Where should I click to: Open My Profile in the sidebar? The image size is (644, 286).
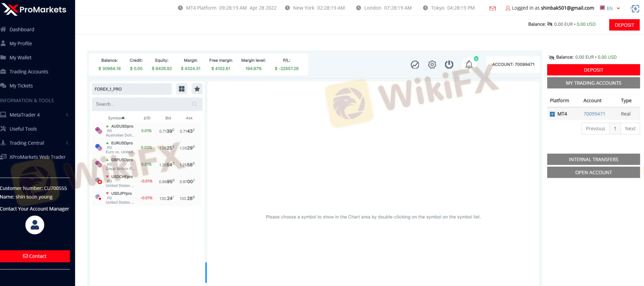click(21, 43)
